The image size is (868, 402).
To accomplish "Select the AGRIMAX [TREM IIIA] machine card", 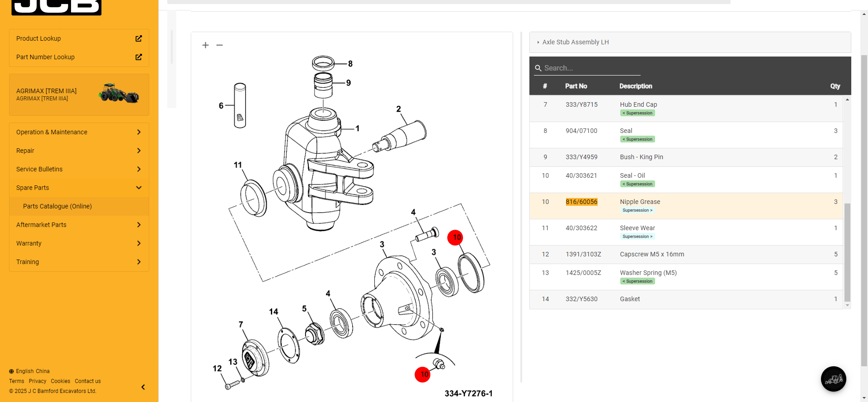I will point(79,95).
